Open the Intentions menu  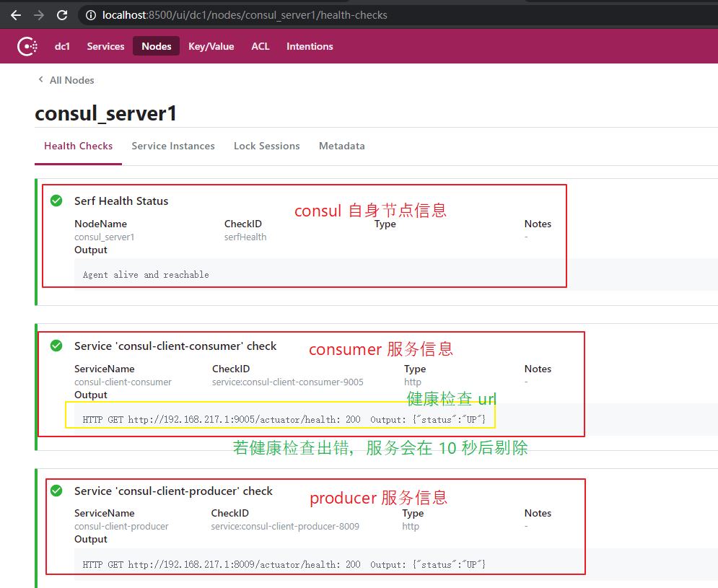click(310, 46)
